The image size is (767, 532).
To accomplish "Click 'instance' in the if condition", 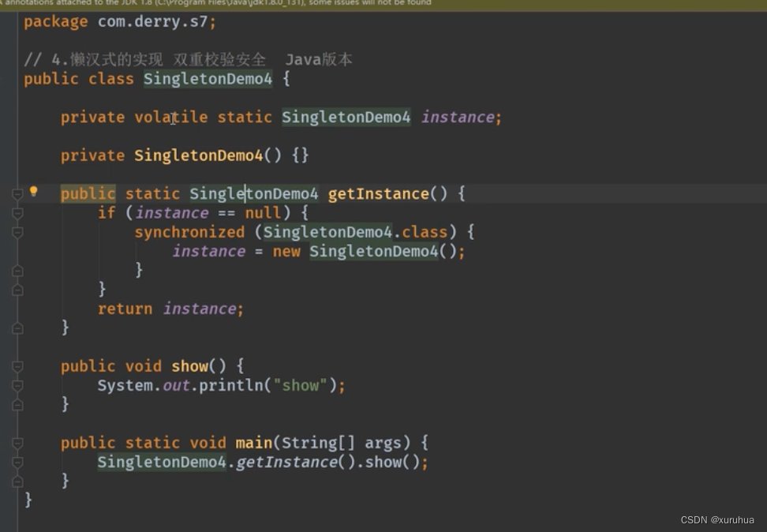I will click(172, 213).
